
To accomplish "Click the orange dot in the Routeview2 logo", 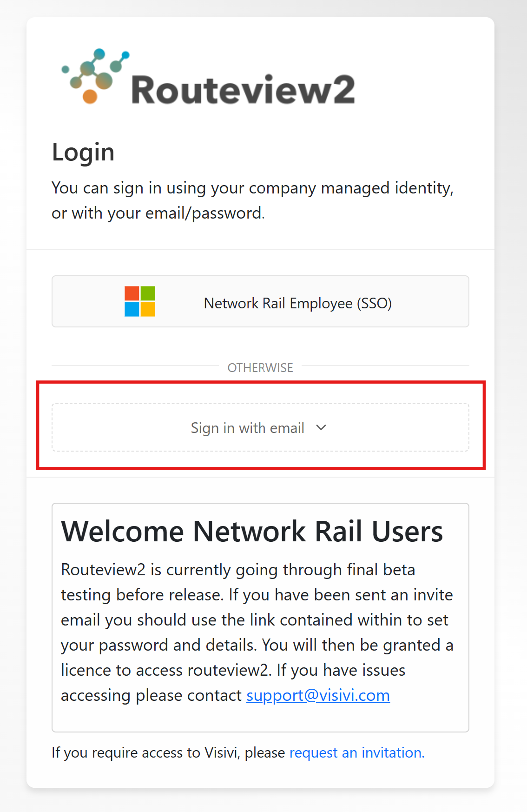I will tap(90, 96).
